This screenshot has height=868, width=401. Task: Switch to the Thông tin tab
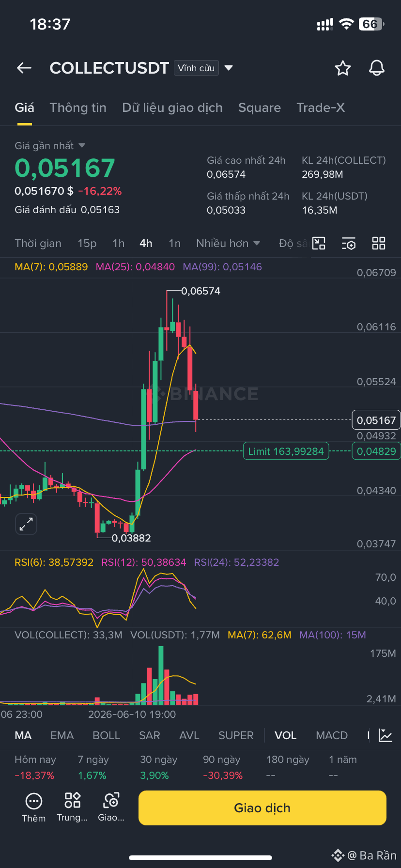click(78, 108)
